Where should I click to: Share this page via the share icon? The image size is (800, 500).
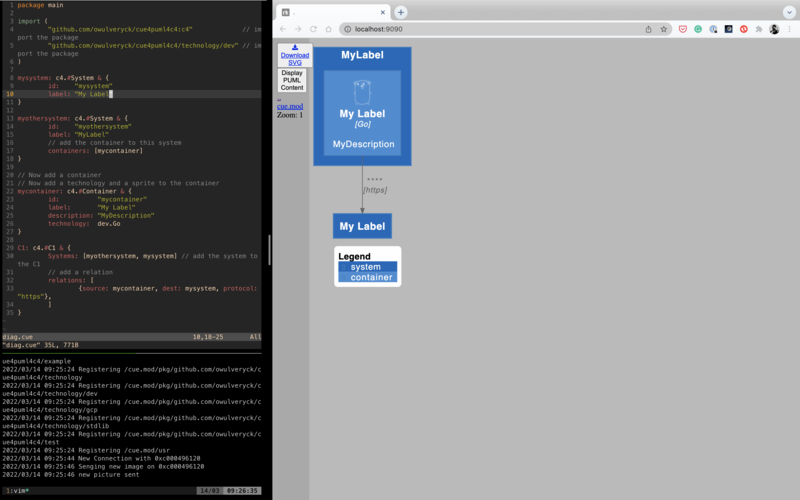[648, 29]
